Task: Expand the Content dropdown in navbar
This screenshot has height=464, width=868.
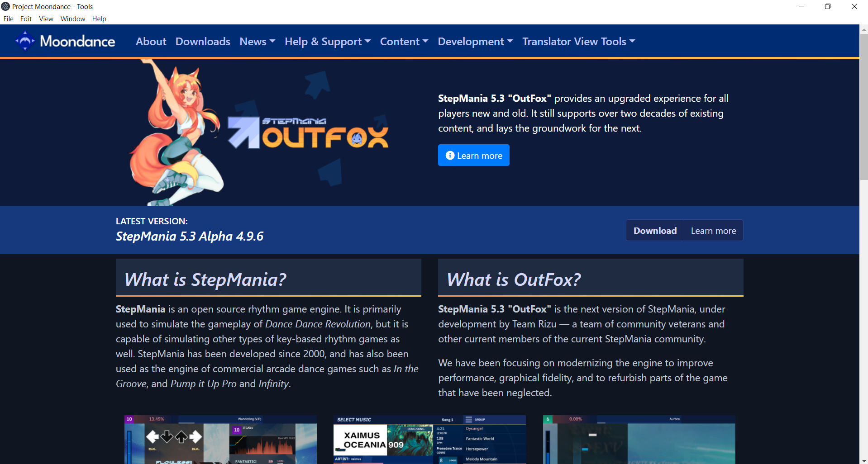Action: click(x=404, y=42)
